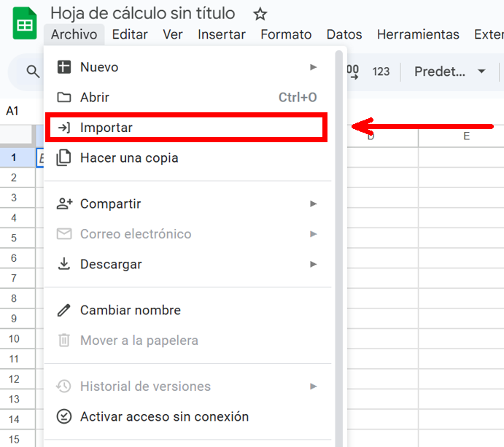Screen dimensions: 504x447
Task: Click the pencil icon beside Cambiar nombre
Action: (x=64, y=310)
